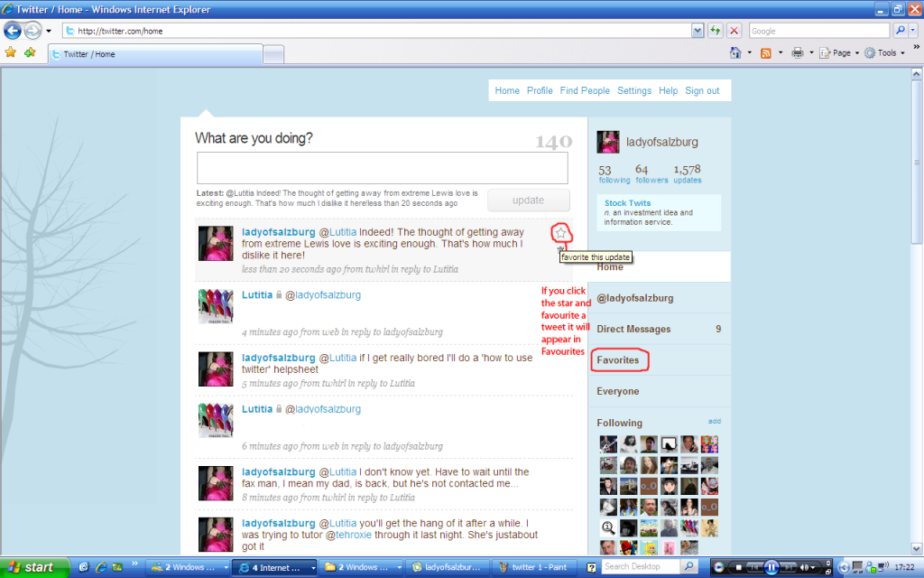This screenshot has height=578, width=924.
Task: Click the '1,578 updates' count
Action: pyautogui.click(x=687, y=174)
